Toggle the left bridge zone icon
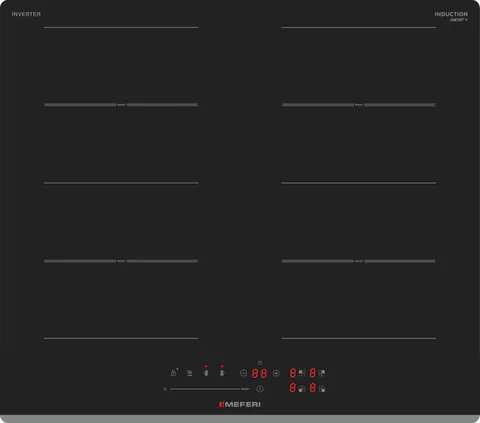 click(206, 373)
